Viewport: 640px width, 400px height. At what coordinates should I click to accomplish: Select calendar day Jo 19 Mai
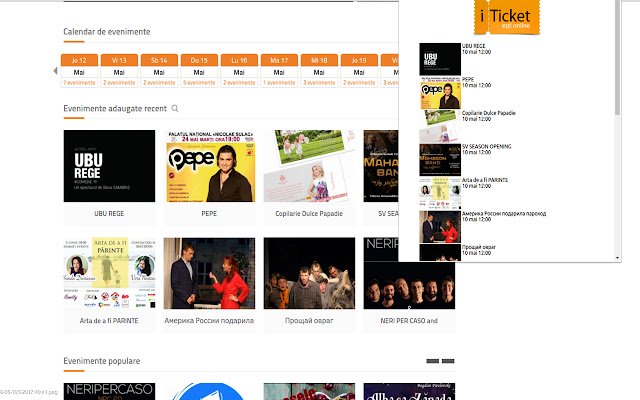pos(359,71)
